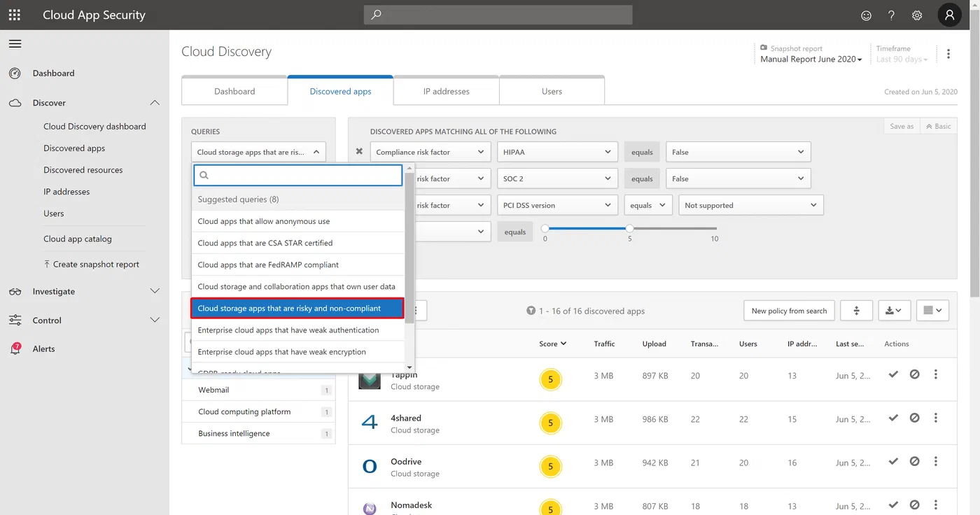Screen dimensions: 980x515
Task: Click the Oodrive app logo
Action: click(x=370, y=467)
